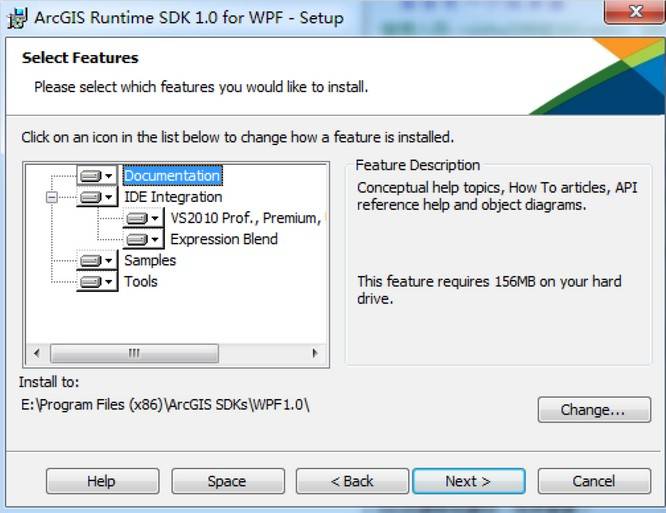Open the Samples feature install dropdown
This screenshot has height=513, width=666.
[x=97, y=260]
